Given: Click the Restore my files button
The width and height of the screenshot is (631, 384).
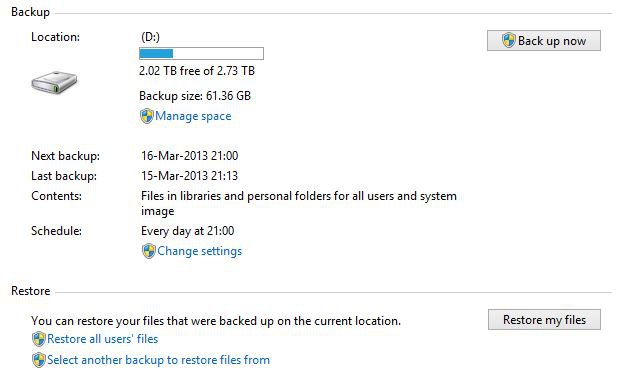Looking at the screenshot, I should (544, 320).
